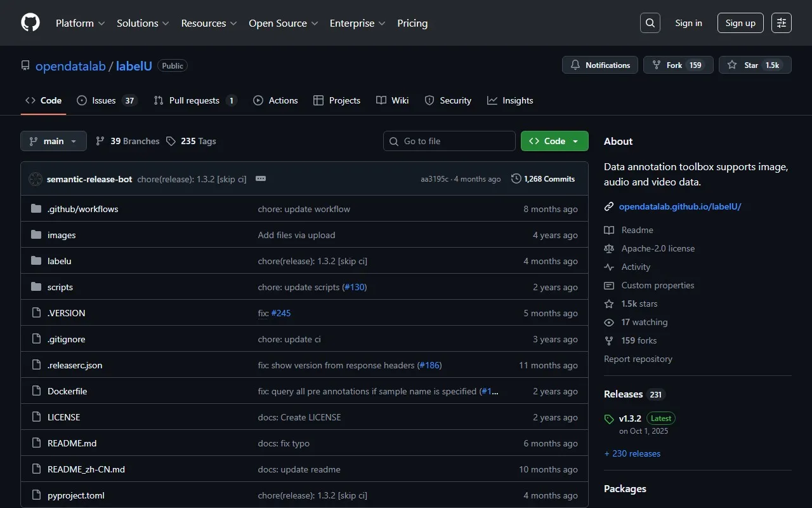The height and width of the screenshot is (508, 812).
Task: Open the 1,268 Commits history
Action: [x=543, y=179]
